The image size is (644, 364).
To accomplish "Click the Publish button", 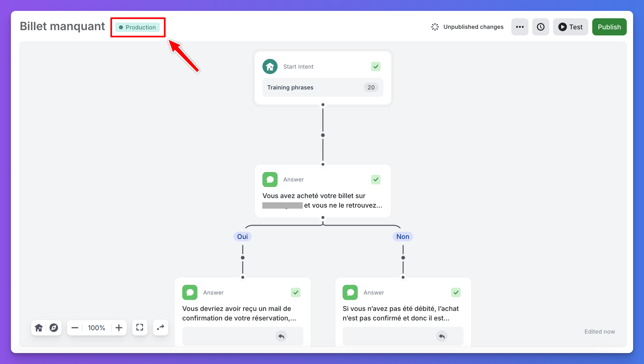I will 609,27.
